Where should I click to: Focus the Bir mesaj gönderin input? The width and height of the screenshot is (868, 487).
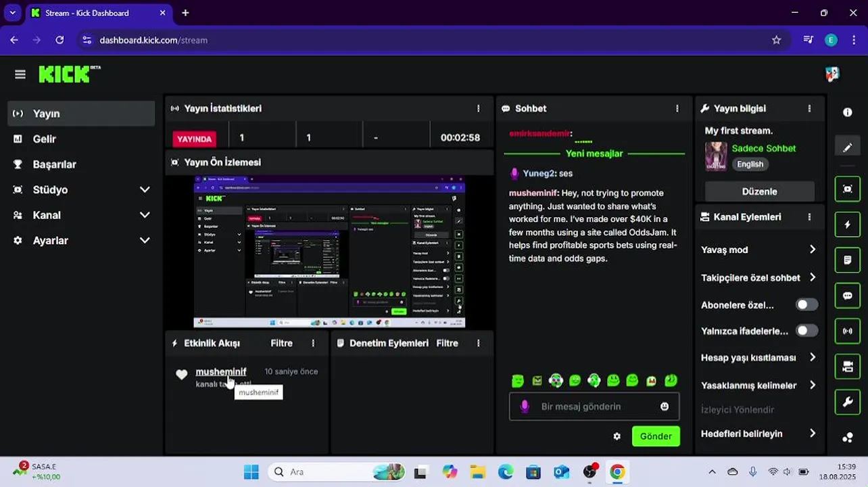click(x=594, y=407)
